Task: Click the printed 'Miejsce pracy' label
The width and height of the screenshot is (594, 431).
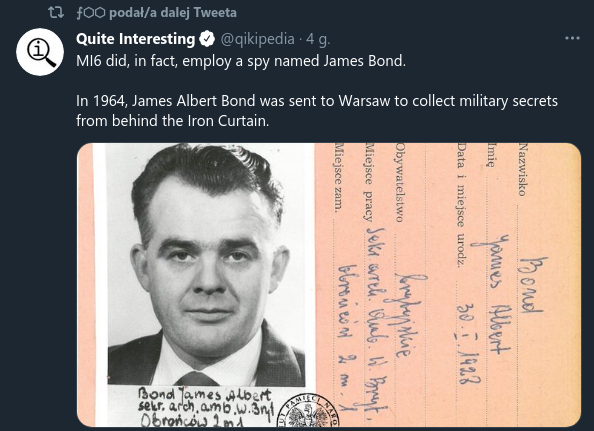Action: (x=369, y=182)
